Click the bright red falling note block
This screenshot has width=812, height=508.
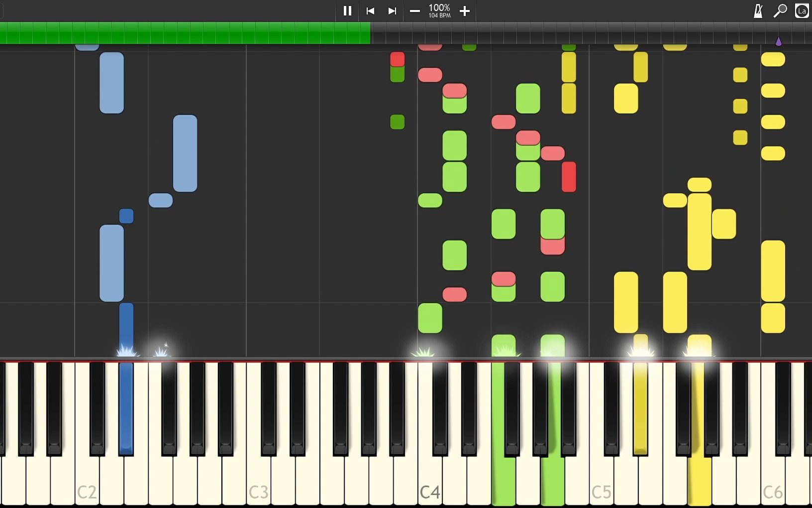tap(569, 177)
